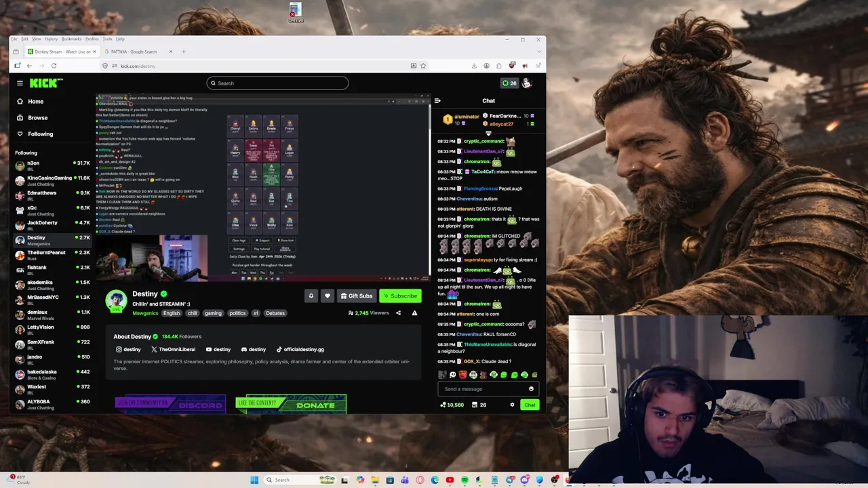Follow Destiny with the heart icon
Image resolution: width=868 pixels, height=488 pixels.
[x=328, y=296]
